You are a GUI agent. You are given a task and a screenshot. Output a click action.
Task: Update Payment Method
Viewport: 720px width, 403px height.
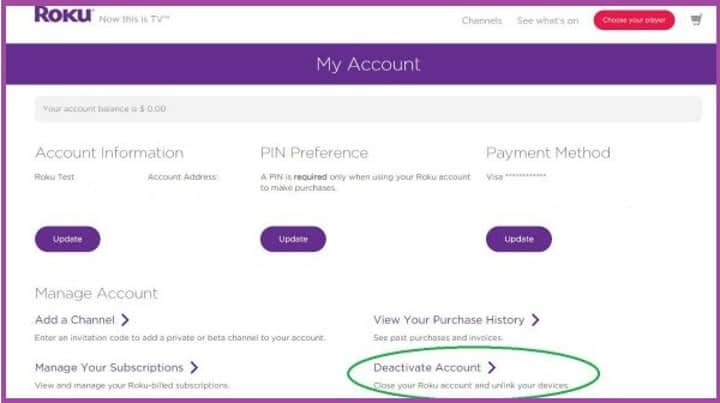click(519, 239)
